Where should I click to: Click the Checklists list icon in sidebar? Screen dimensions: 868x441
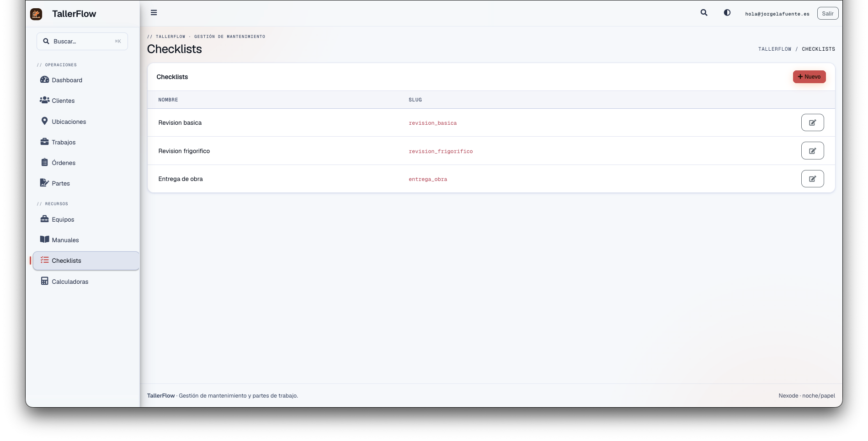(x=44, y=260)
